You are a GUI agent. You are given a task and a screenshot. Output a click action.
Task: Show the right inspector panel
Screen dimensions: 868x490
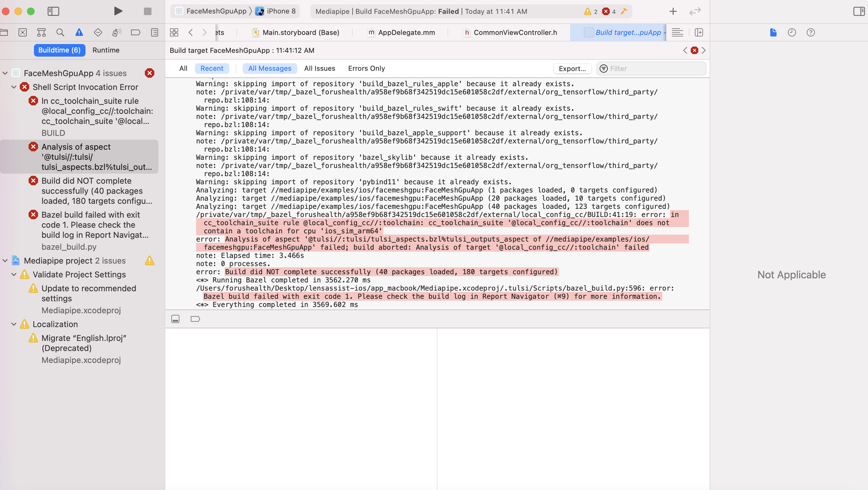[859, 11]
